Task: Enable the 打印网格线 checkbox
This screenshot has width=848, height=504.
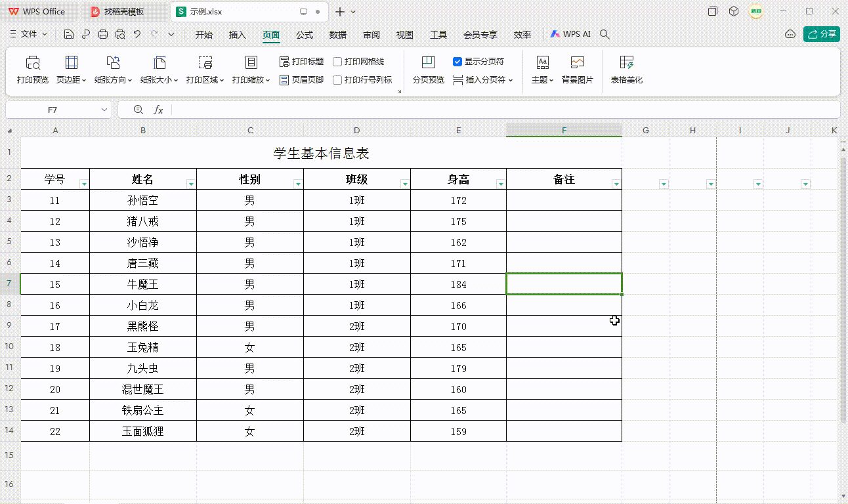Action: click(337, 62)
